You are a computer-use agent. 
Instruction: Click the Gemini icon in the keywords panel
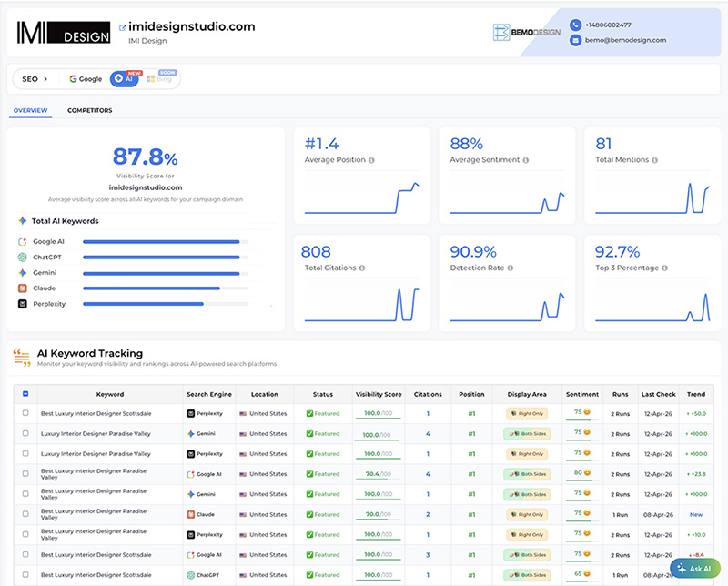[x=22, y=273]
